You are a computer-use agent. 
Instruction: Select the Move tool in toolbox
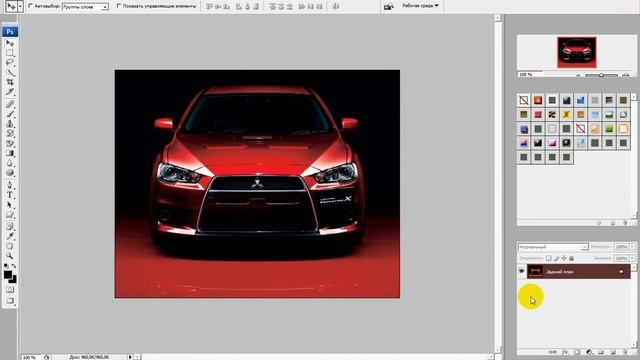(10, 43)
